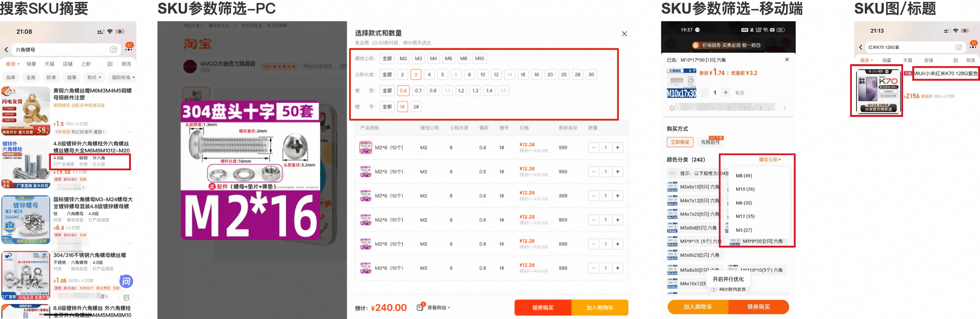Select 螺纹公称 M8 option

(464, 58)
